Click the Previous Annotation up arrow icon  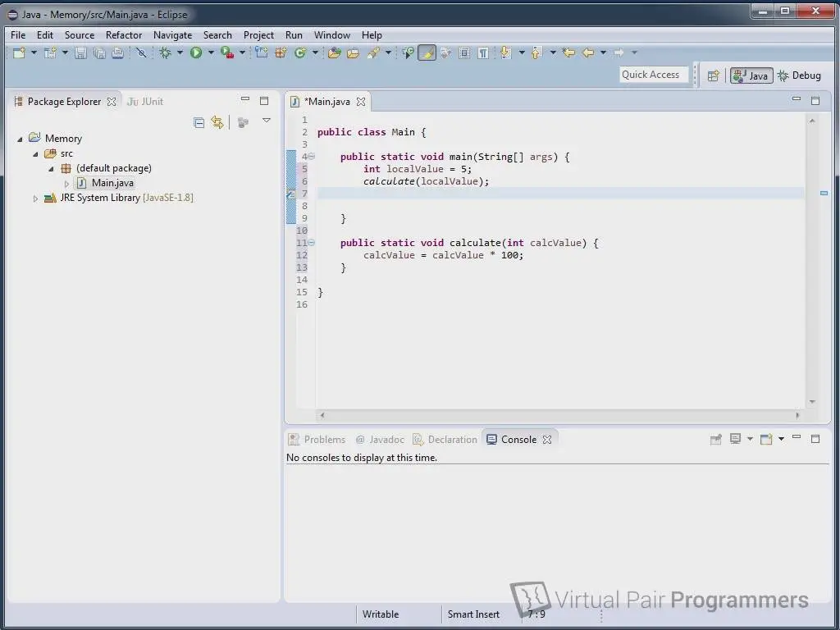point(536,52)
